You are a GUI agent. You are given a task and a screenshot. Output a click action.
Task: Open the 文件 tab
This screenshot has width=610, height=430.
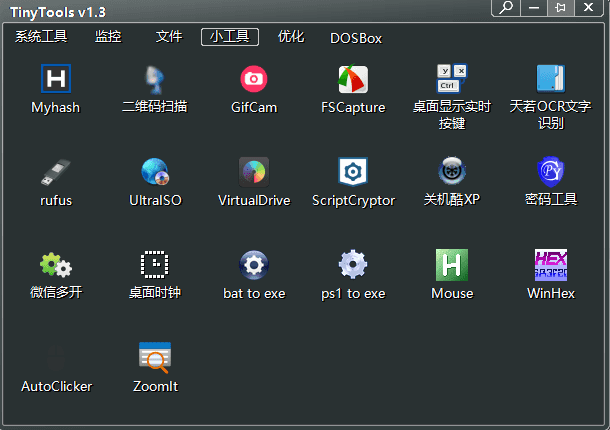pyautogui.click(x=168, y=37)
